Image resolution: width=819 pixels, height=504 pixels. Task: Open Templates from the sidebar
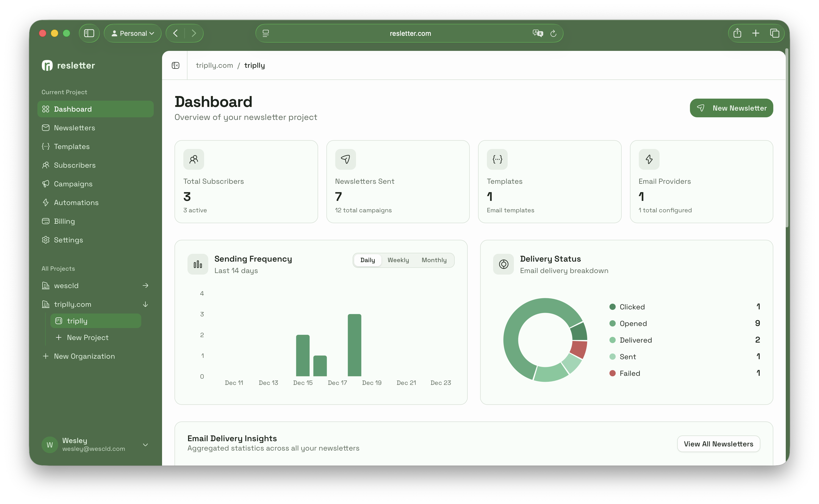(x=72, y=146)
